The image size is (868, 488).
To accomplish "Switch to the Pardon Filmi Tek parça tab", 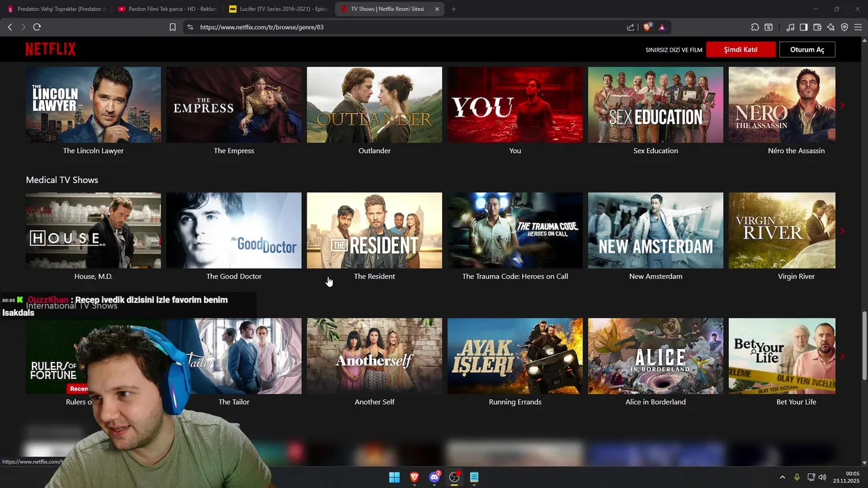I will coord(167,9).
